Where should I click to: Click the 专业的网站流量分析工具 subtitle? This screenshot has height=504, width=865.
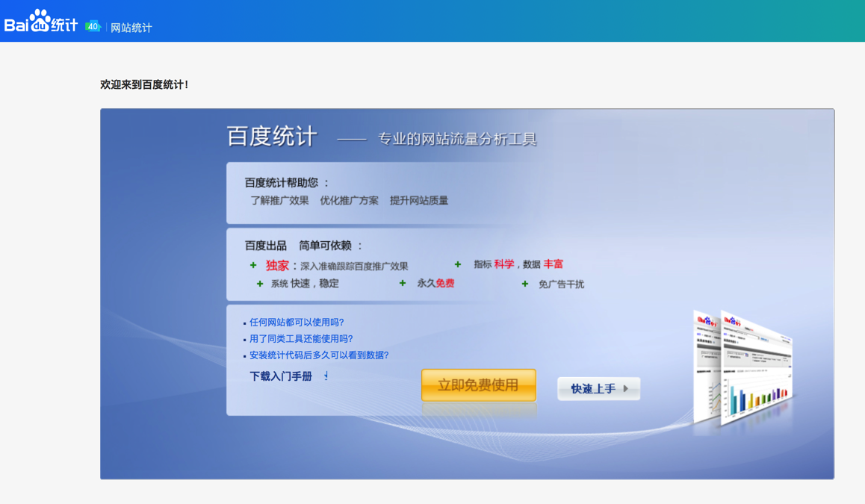tap(456, 139)
